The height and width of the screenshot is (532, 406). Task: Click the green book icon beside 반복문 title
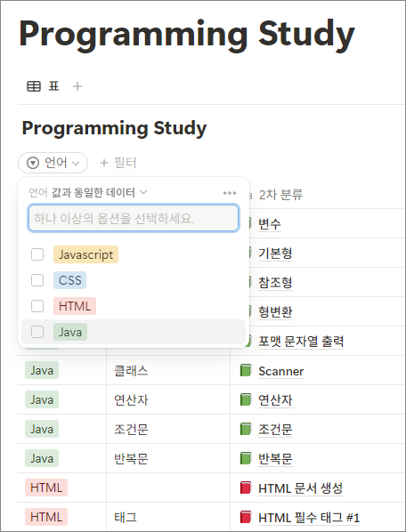[x=246, y=458]
